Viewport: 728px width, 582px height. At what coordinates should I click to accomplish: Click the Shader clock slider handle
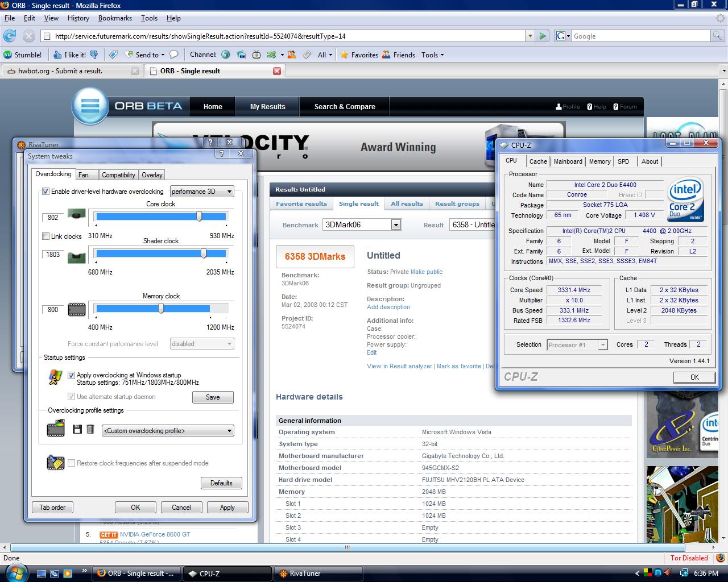coord(204,253)
